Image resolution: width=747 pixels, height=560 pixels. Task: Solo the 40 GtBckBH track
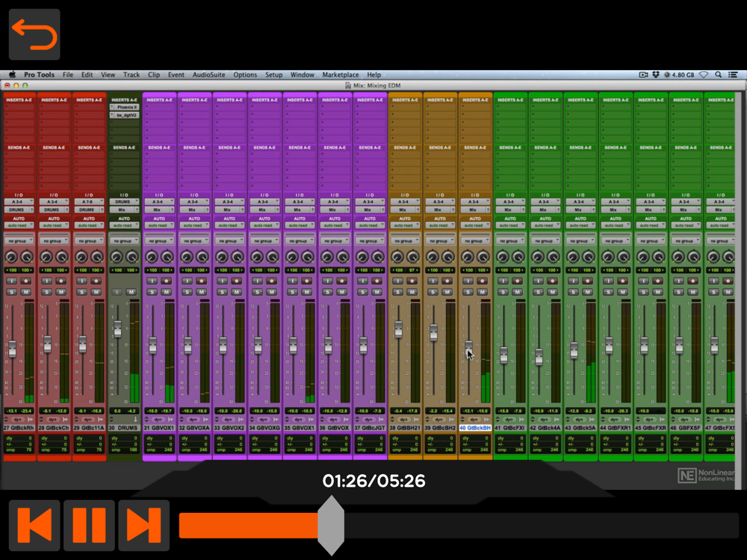click(468, 292)
